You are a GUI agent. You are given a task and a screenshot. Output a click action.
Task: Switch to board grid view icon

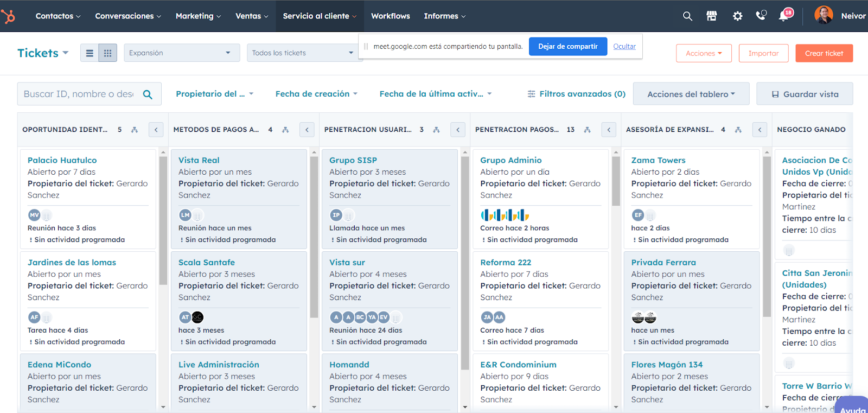(107, 53)
